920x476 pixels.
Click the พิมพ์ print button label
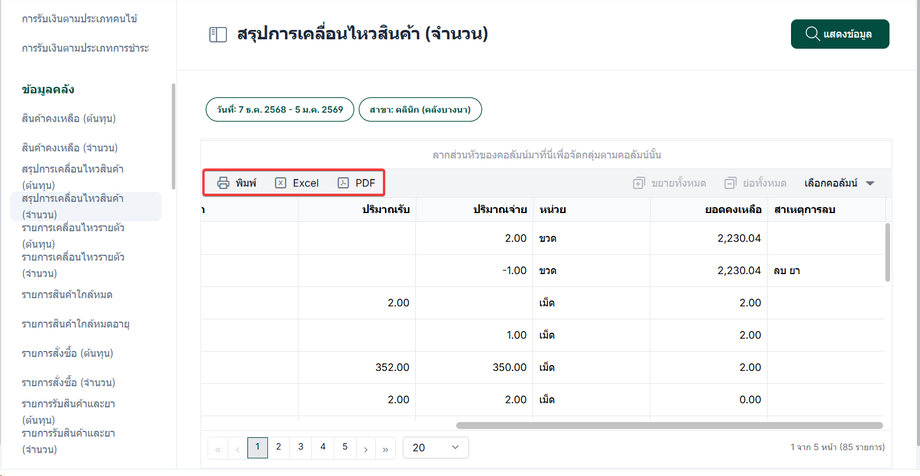click(246, 183)
